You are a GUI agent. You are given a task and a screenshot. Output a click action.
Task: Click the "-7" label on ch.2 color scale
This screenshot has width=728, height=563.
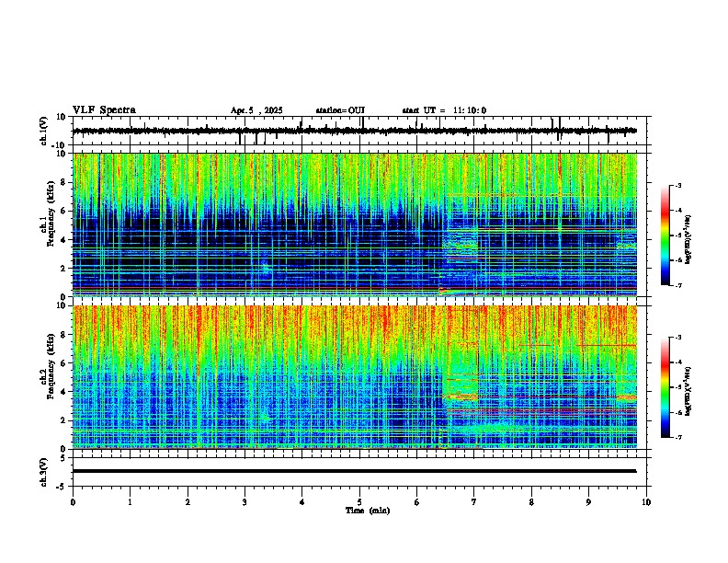pyautogui.click(x=678, y=437)
